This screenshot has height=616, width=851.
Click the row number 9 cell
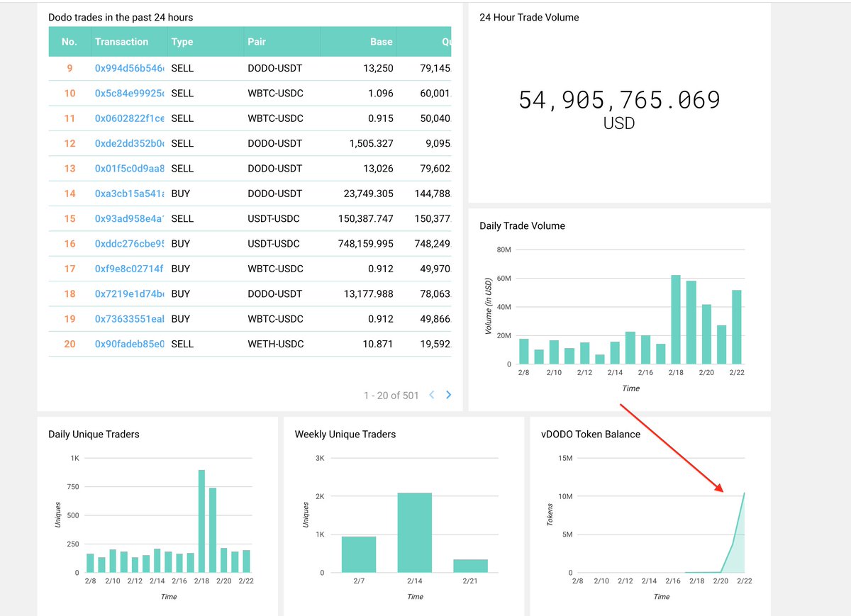tap(69, 68)
